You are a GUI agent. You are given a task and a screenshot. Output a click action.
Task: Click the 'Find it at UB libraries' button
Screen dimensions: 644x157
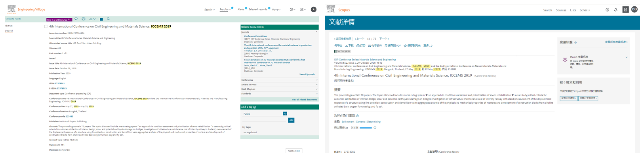[59, 19]
